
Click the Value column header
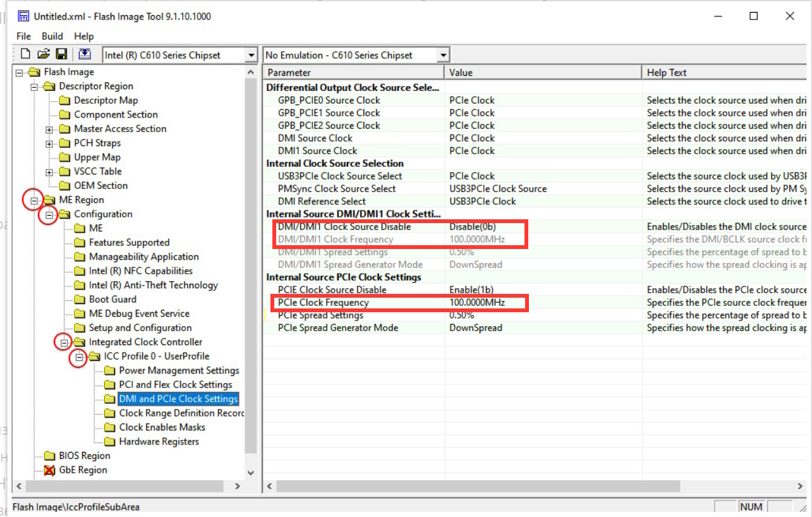pos(543,73)
